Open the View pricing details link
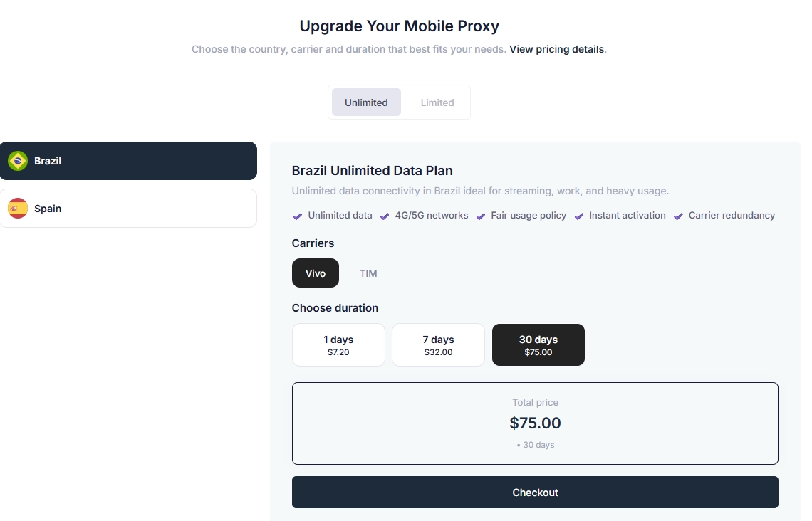 556,50
